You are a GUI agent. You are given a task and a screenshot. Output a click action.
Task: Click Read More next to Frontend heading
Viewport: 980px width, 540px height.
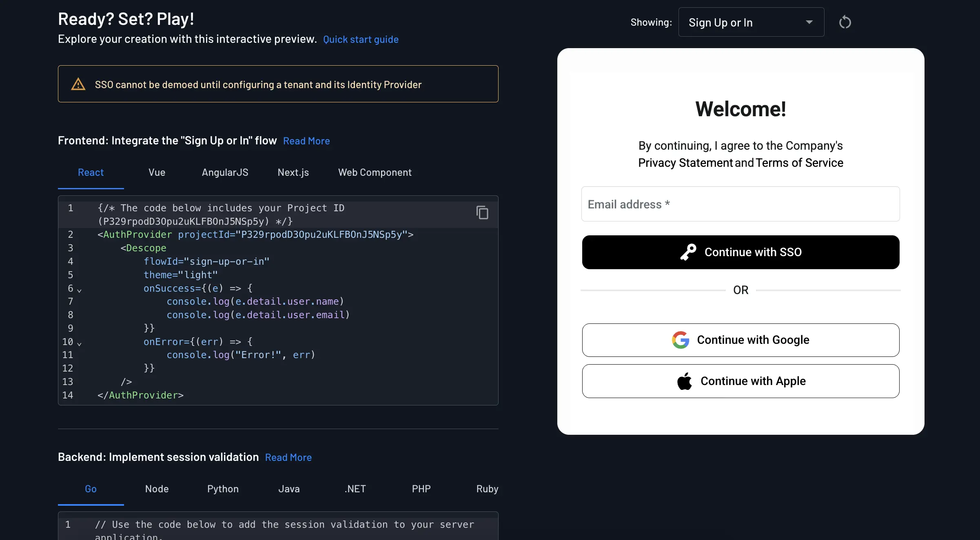pos(306,141)
